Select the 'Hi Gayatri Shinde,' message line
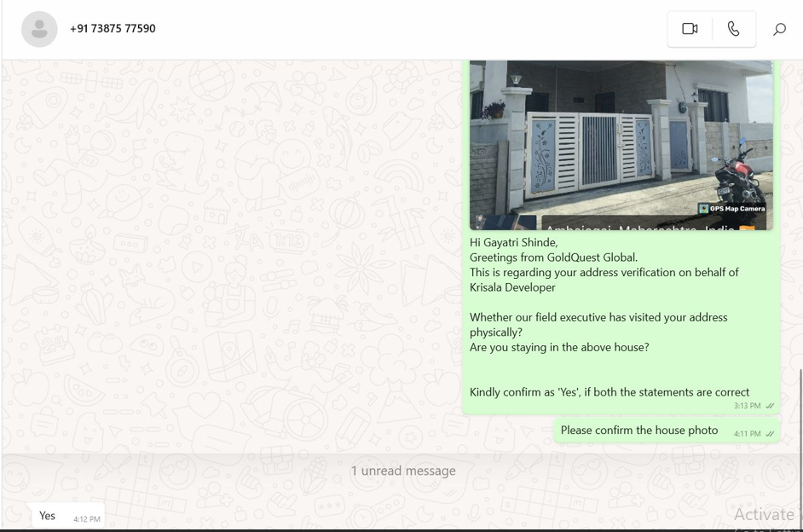 point(514,243)
